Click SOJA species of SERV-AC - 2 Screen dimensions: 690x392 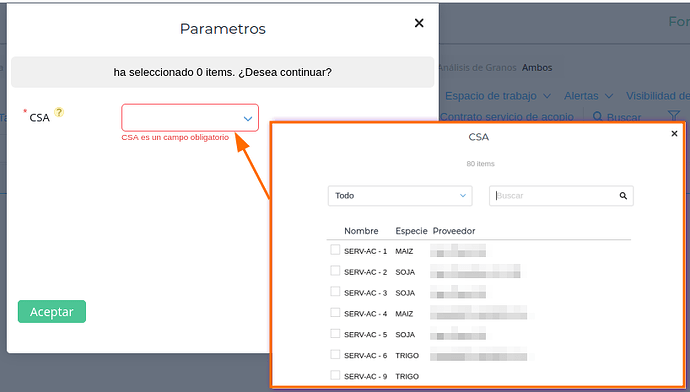[405, 272]
